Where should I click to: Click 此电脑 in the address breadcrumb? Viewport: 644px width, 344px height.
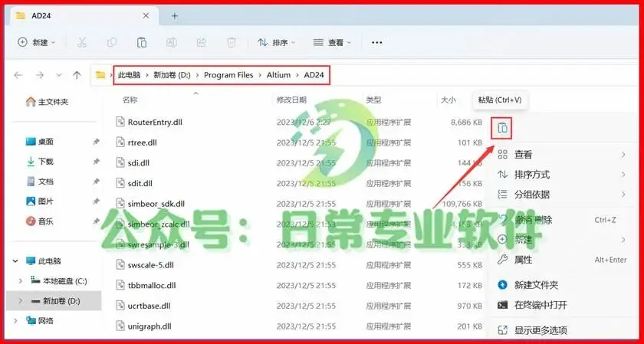pos(129,75)
